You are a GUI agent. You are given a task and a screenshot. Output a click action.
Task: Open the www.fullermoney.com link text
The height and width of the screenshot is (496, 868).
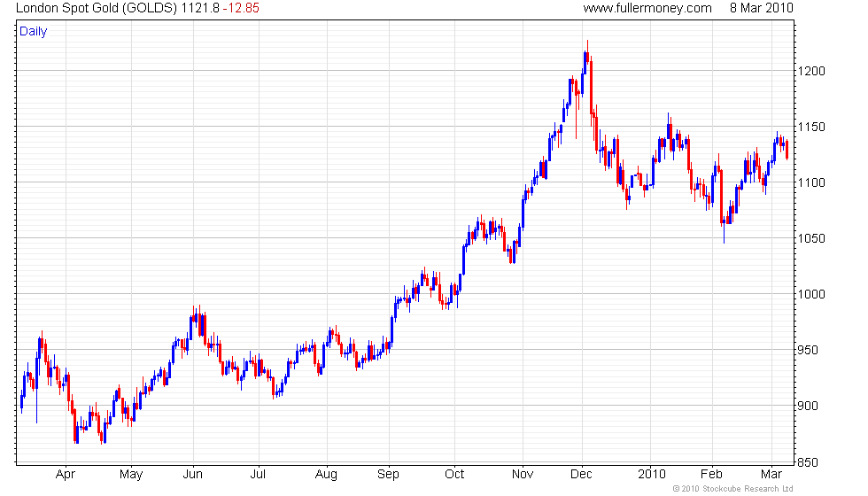pos(647,8)
